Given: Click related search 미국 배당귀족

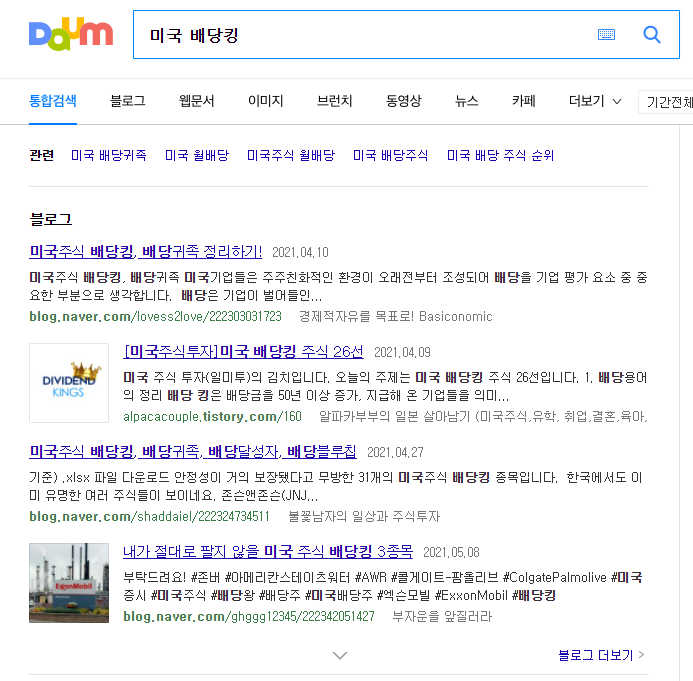Looking at the screenshot, I should [109, 156].
